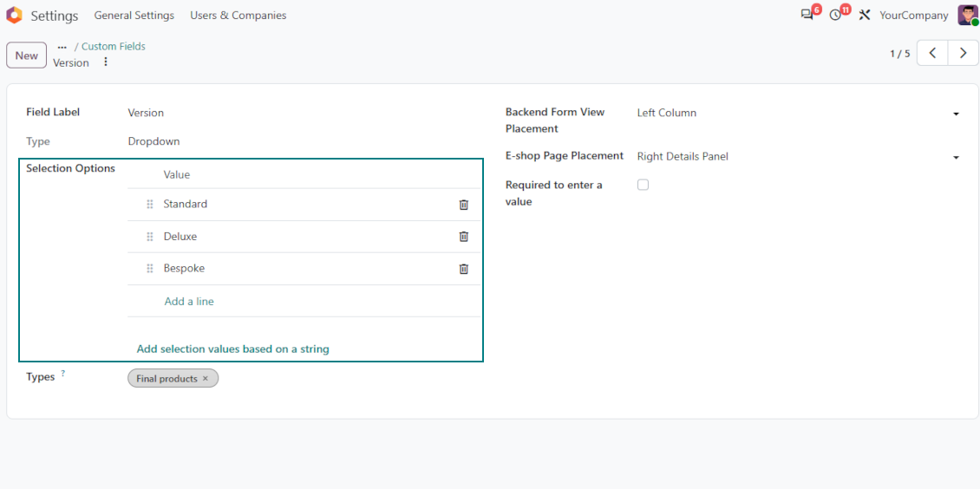Click the Settings app title
The image size is (980, 489).
pyautogui.click(x=55, y=16)
